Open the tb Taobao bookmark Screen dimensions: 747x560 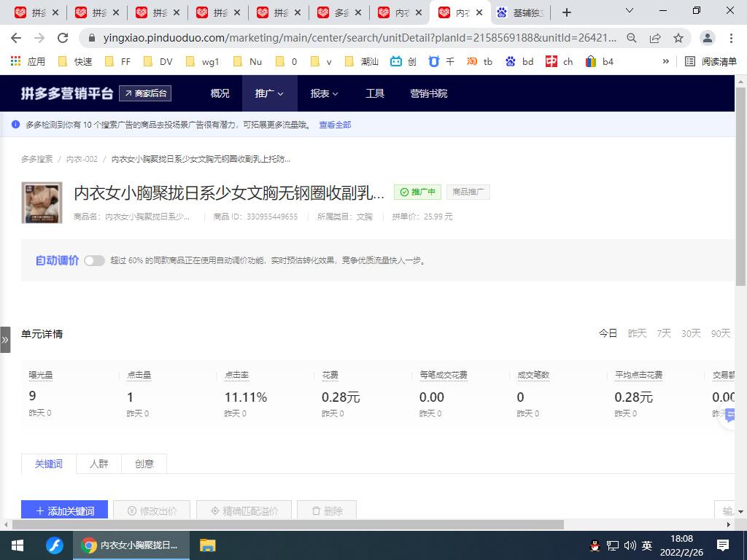pyautogui.click(x=480, y=61)
